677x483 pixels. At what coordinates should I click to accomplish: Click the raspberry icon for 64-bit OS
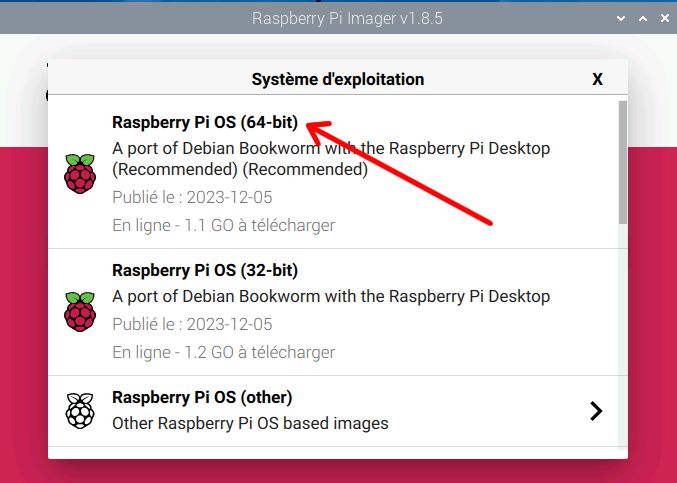point(80,174)
